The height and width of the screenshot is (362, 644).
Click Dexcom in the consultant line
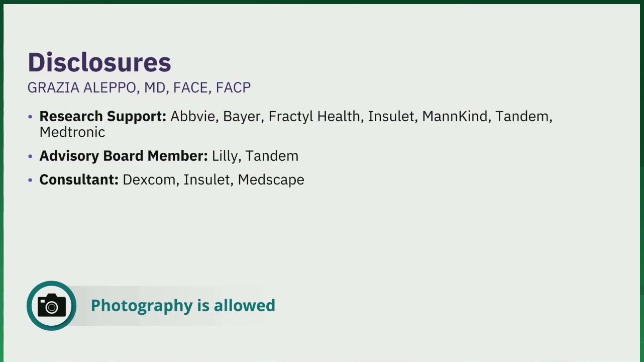(x=149, y=179)
